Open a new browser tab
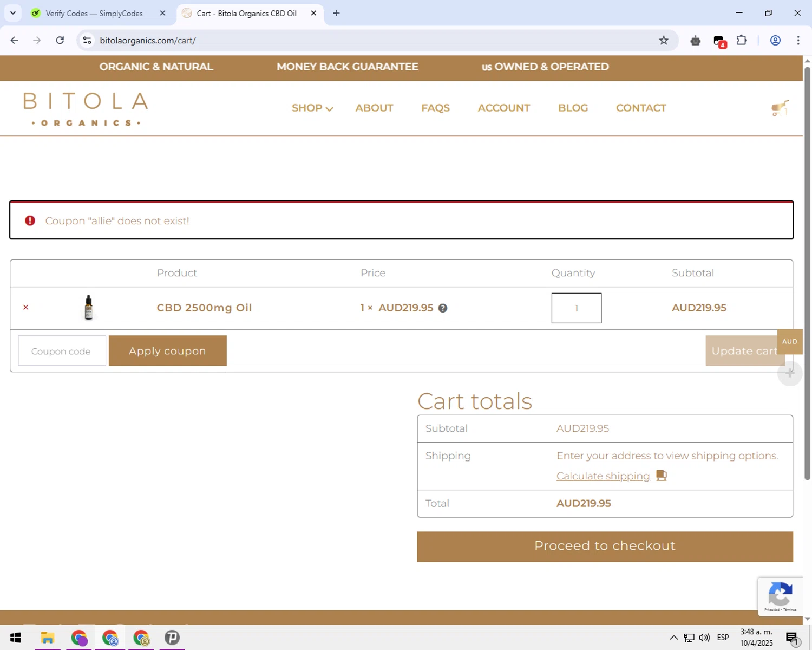This screenshot has width=812, height=650. click(x=336, y=13)
